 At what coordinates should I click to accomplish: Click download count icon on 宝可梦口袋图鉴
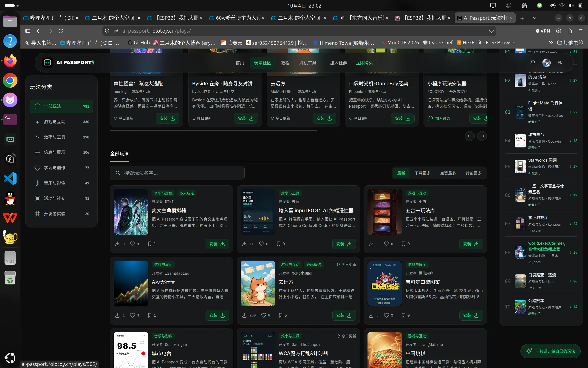[x=371, y=315]
